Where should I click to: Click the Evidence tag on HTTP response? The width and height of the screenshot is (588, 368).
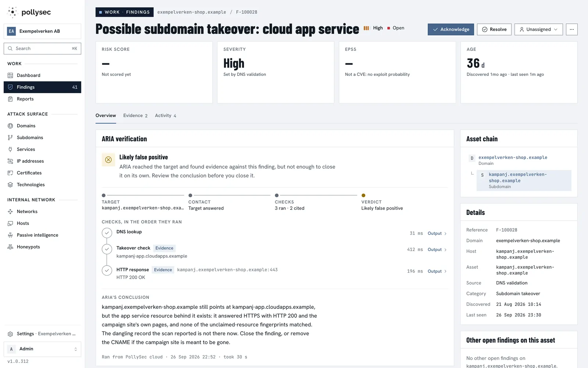click(x=163, y=270)
